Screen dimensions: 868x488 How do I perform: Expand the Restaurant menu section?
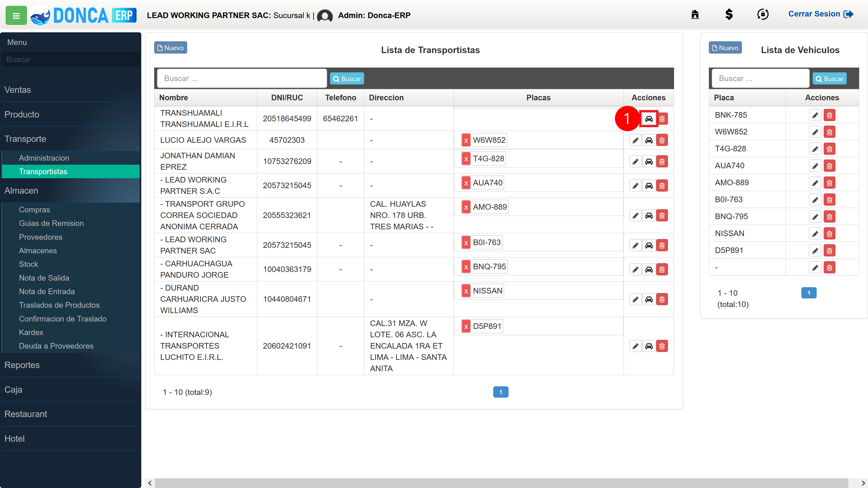click(71, 414)
